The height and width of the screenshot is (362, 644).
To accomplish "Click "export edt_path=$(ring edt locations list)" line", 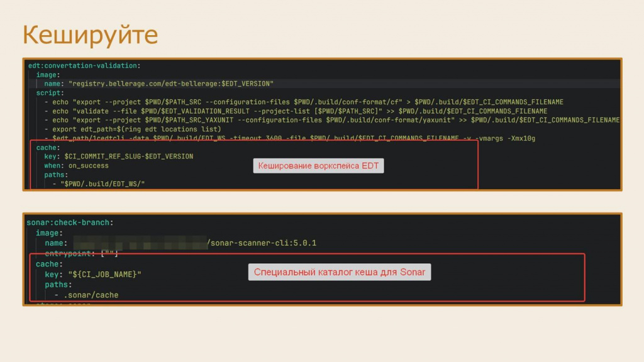I will click(x=133, y=129).
